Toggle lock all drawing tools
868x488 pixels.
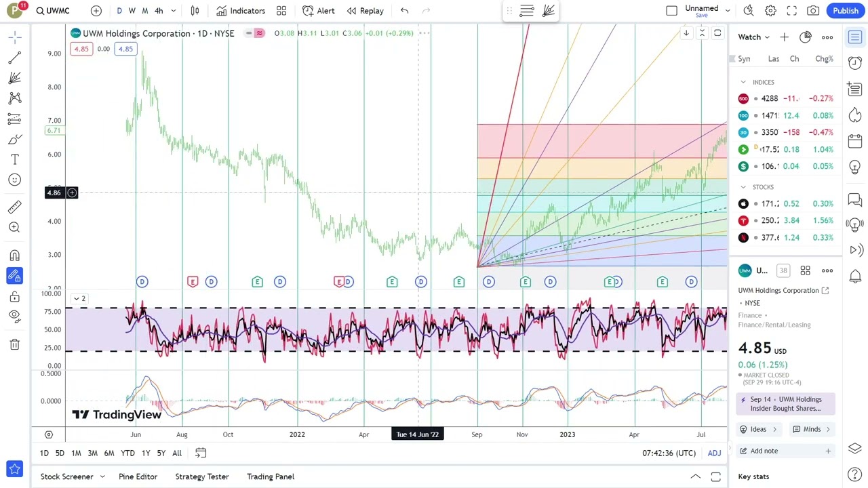point(14,296)
